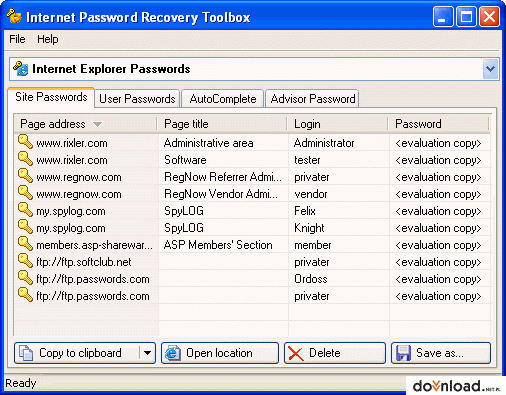Click the application key icon in title bar
The image size is (506, 395).
pos(14,16)
